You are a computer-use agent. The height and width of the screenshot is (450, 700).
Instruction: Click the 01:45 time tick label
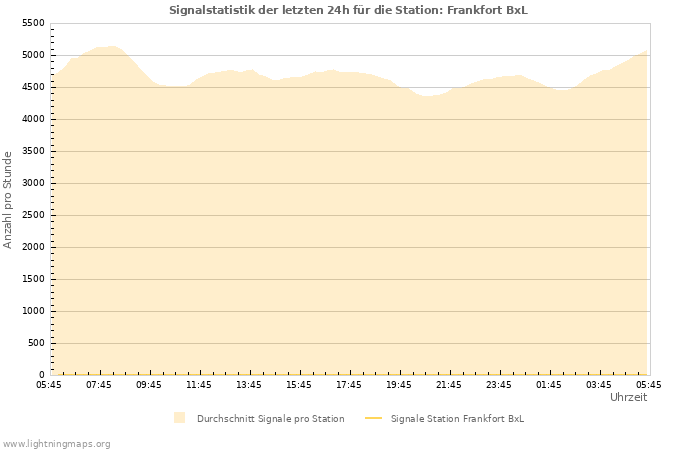pos(549,384)
